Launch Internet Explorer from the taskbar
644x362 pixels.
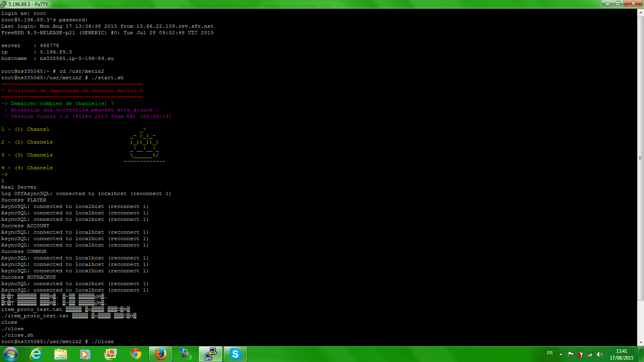click(36, 354)
